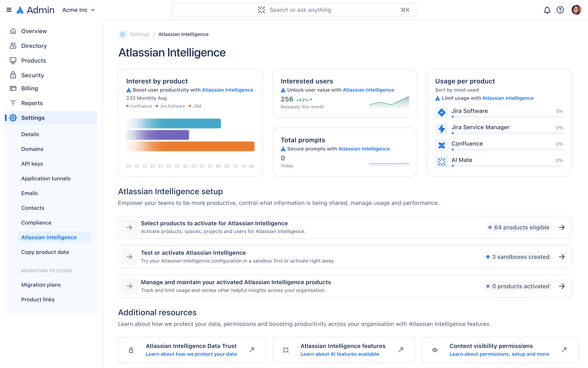Open Domains settings

pyautogui.click(x=32, y=149)
